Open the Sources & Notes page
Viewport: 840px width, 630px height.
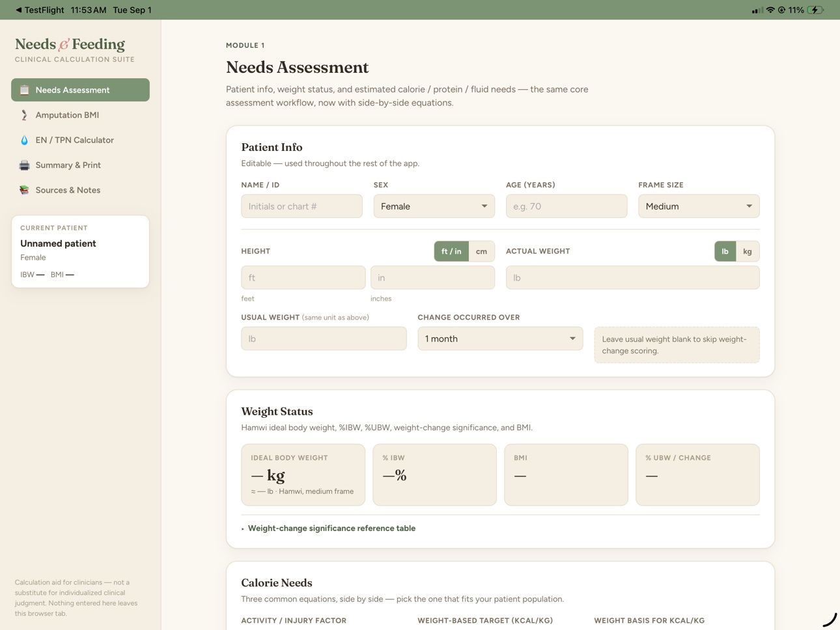[x=80, y=190]
